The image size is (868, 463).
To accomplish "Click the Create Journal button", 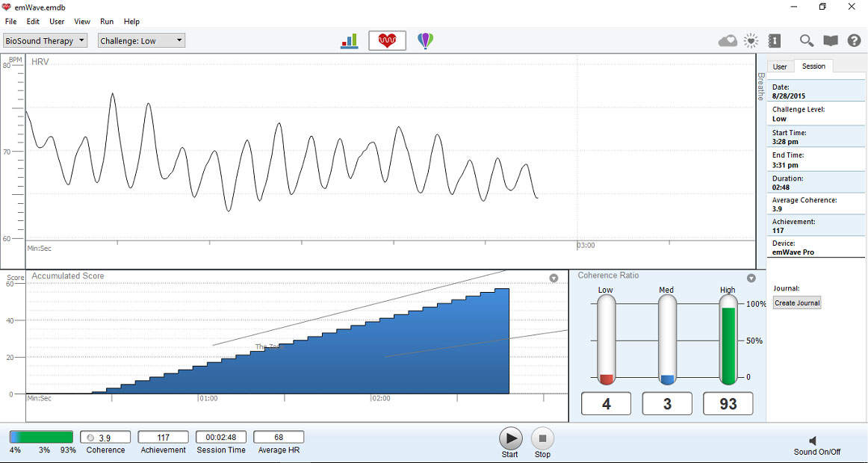I will [x=797, y=302].
